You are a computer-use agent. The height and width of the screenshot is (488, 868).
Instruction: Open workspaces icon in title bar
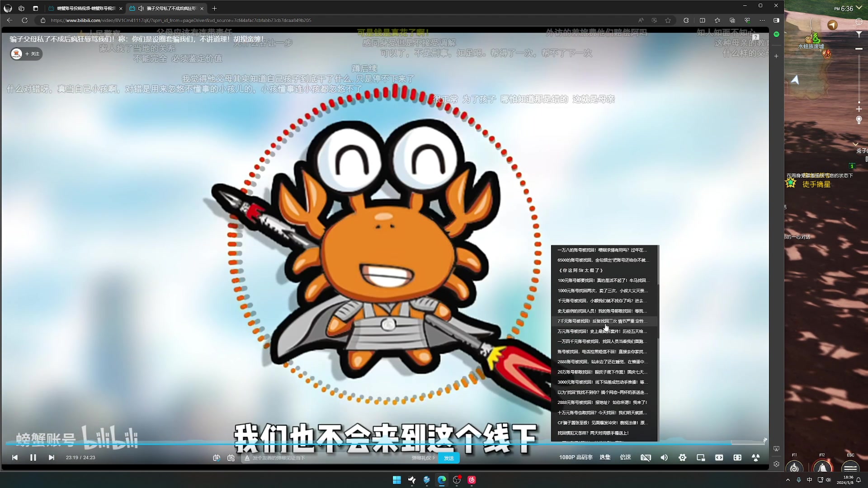(21, 8)
